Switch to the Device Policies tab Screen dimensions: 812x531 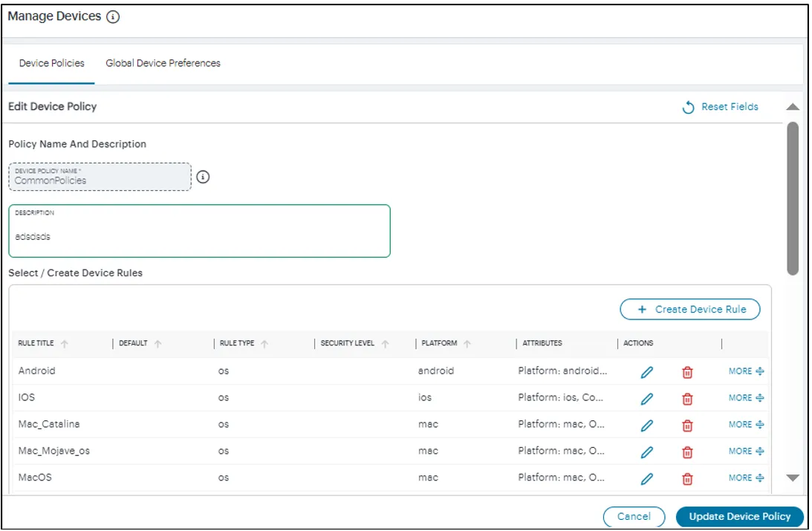click(x=52, y=63)
